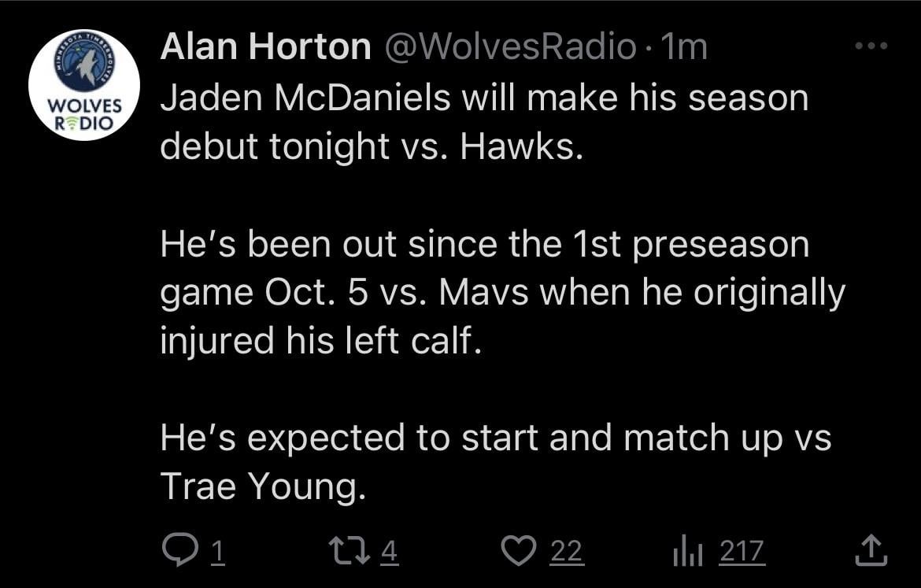This screenshot has width=921, height=588.
Task: Open the Wolves Radio profile avatar
Action: pos(83,85)
